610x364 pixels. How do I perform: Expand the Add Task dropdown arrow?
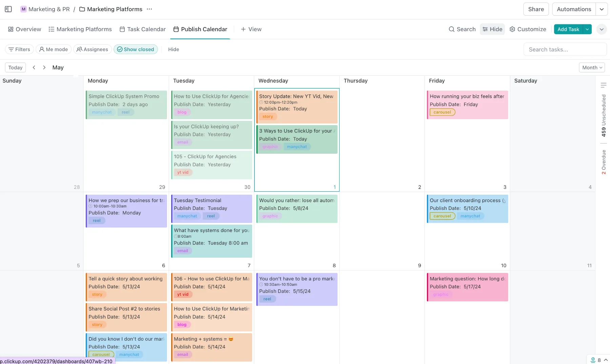pyautogui.click(x=587, y=29)
